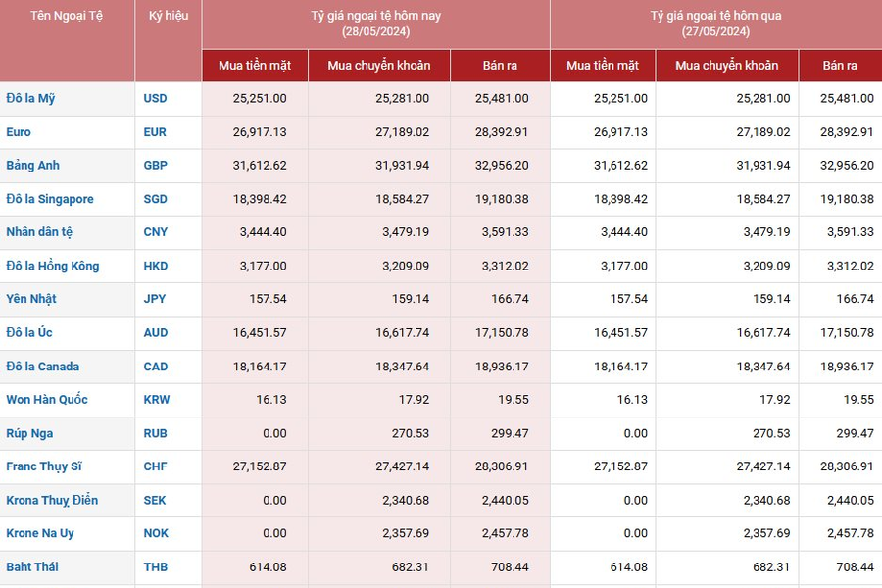Click the Đô la Mỹ currency link
The image size is (882, 588).
click(x=29, y=98)
